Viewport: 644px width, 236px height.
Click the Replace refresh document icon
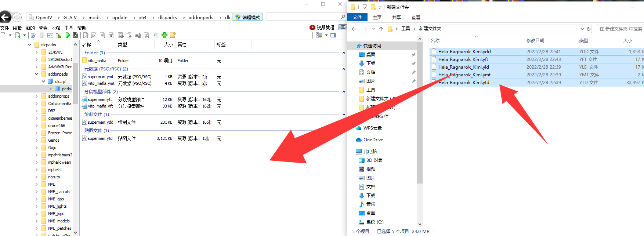point(146,35)
